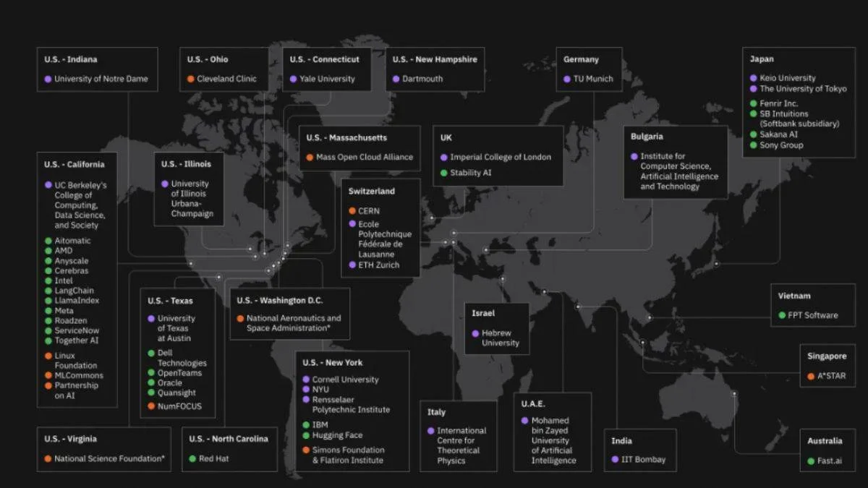
Task: Click NYU entry
Action: 316,390
